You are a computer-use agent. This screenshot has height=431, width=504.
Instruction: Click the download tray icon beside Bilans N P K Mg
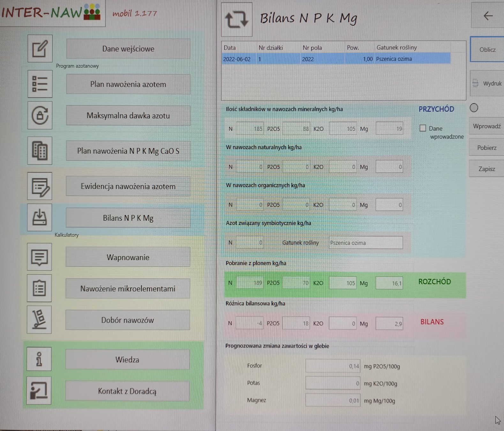click(40, 217)
